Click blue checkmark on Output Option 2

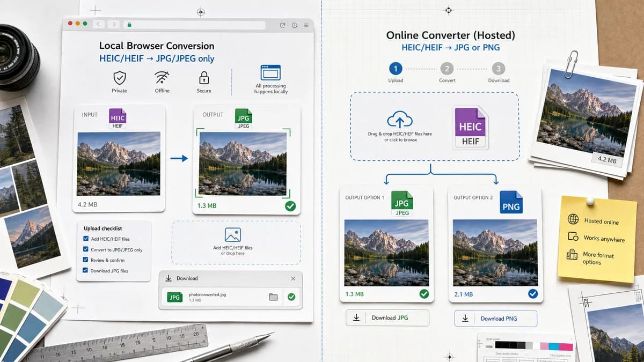[x=533, y=294]
